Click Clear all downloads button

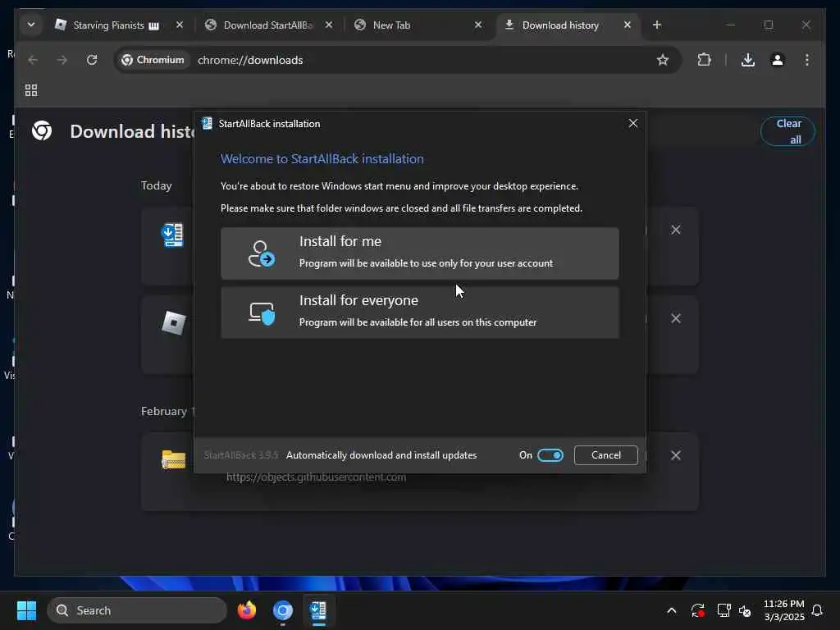788,131
